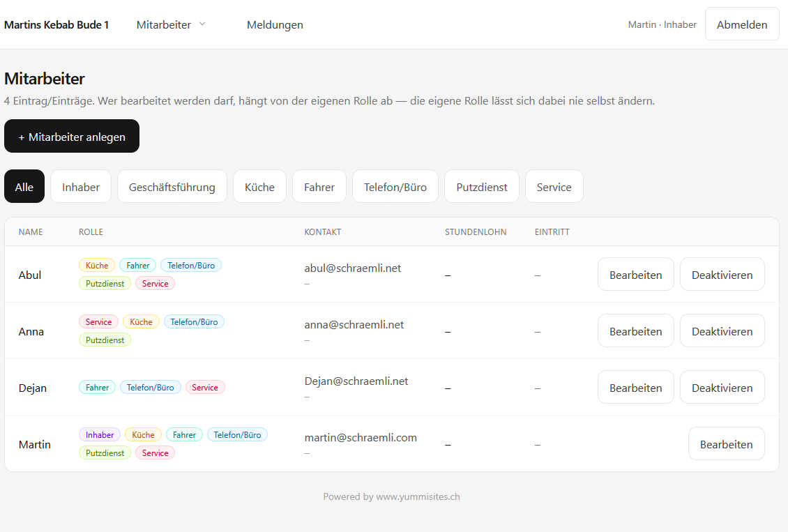Click Dejan's Telefon/Büro role badge
This screenshot has width=788, height=532.
click(150, 387)
